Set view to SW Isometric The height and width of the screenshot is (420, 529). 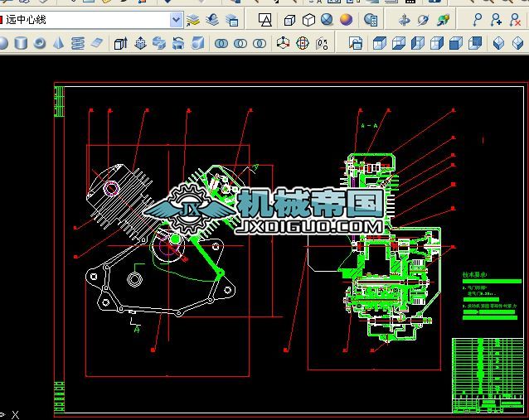click(498, 43)
